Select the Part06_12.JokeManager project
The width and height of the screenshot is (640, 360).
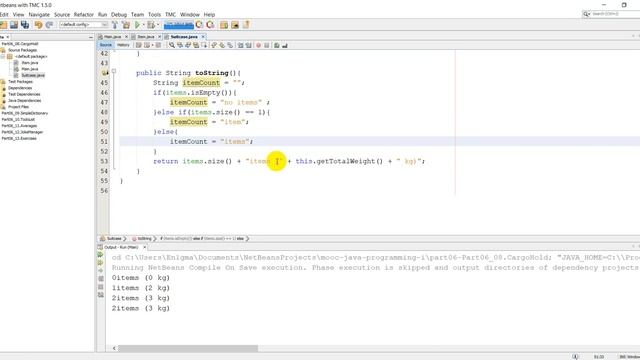(22, 132)
